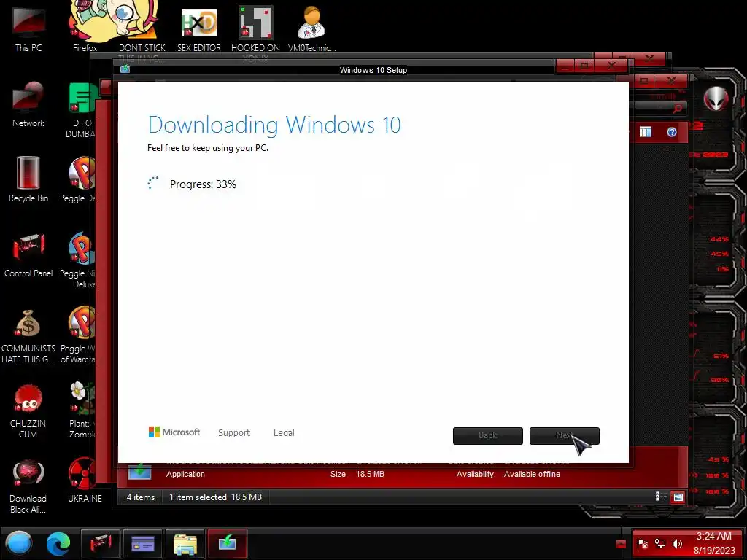The image size is (747, 560).
Task: Open Control Panel taskbar button
Action: coord(100,543)
